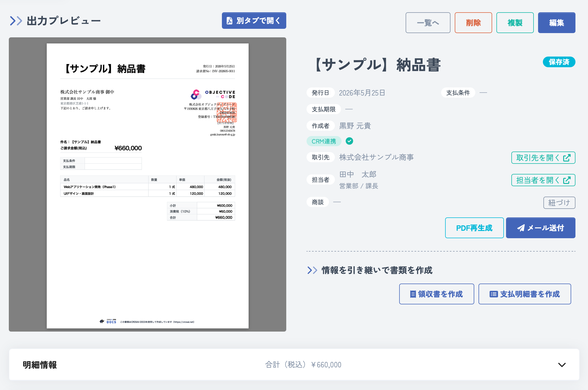Edit the document with 編集
Image resolution: width=588 pixels, height=390 pixels.
(556, 23)
